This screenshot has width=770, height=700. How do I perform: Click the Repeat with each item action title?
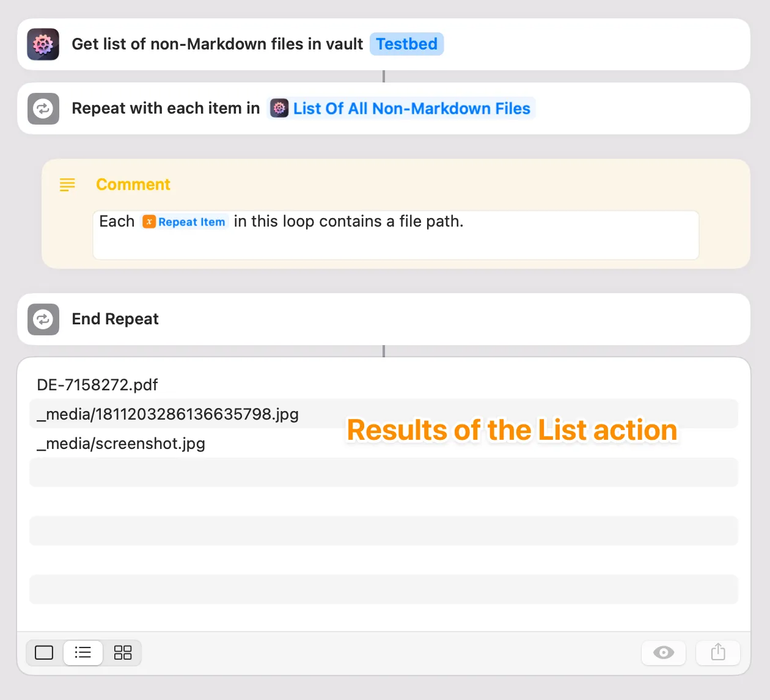tap(165, 108)
